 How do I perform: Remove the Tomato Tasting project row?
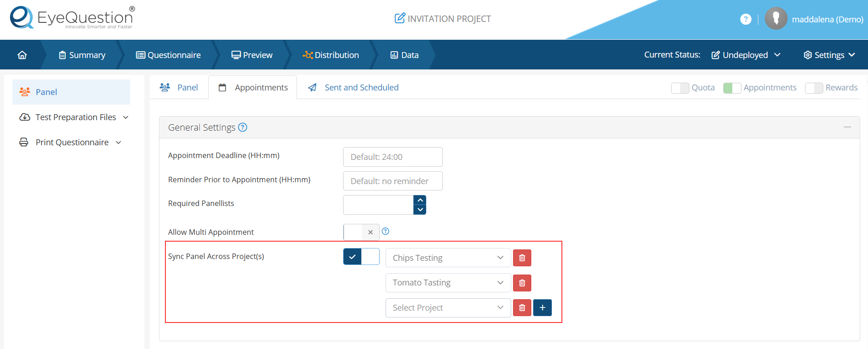click(522, 283)
